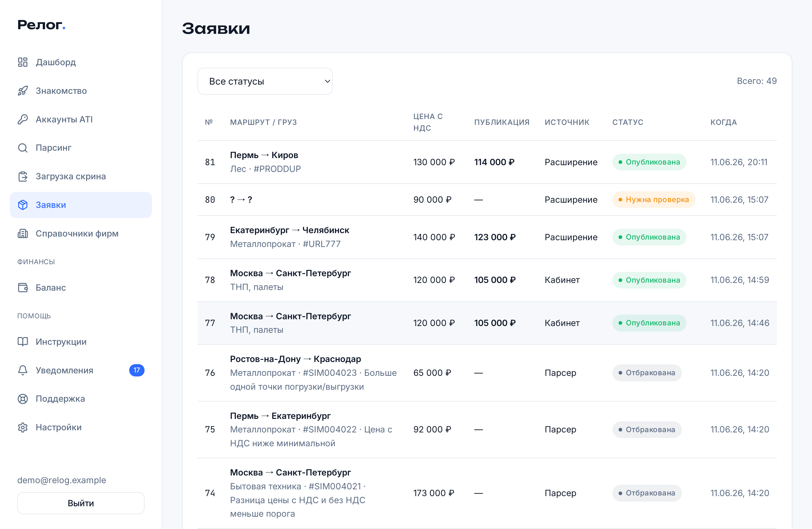Click the Маршрут / Груз column header
This screenshot has width=812, height=529.
[x=263, y=122]
